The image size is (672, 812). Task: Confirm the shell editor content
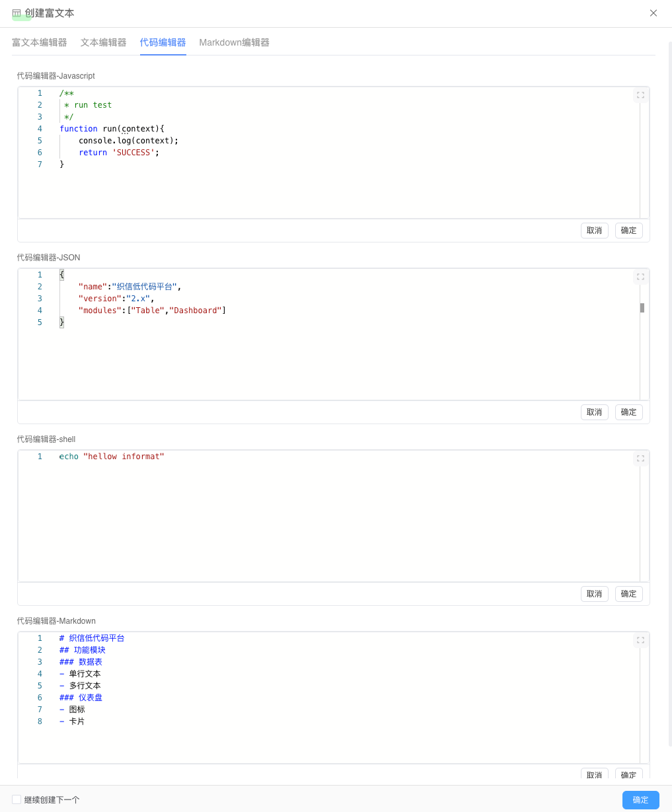click(x=628, y=594)
